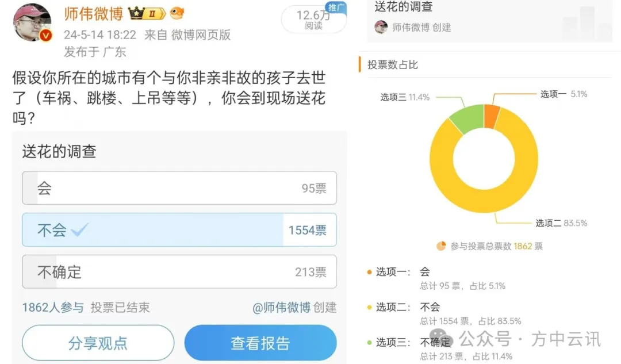
Task: Click the 来自 微博网页版 source link
Action: (187, 35)
